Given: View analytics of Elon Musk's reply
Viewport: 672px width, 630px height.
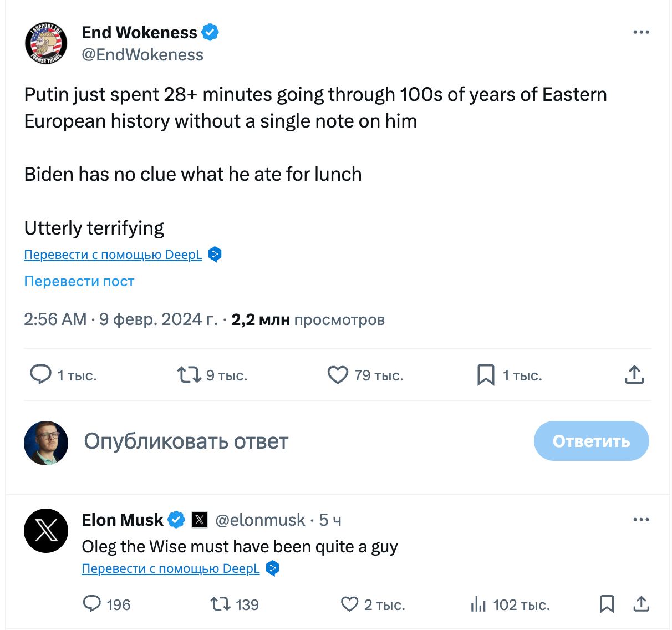Looking at the screenshot, I should click(x=478, y=604).
